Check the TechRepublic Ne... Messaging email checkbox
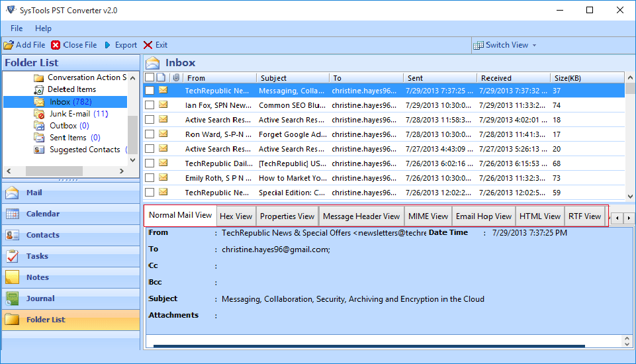Image resolution: width=636 pixels, height=364 pixels. tap(150, 91)
